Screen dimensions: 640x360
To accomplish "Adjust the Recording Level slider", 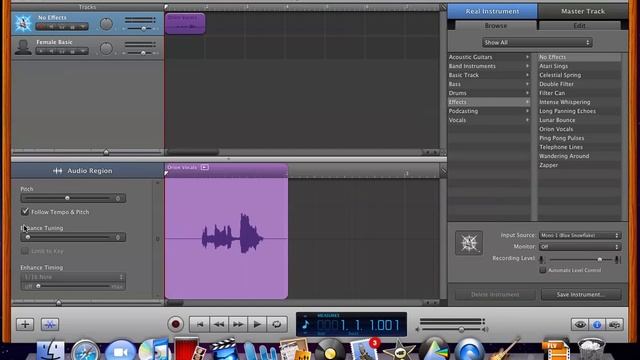I will click(600, 259).
